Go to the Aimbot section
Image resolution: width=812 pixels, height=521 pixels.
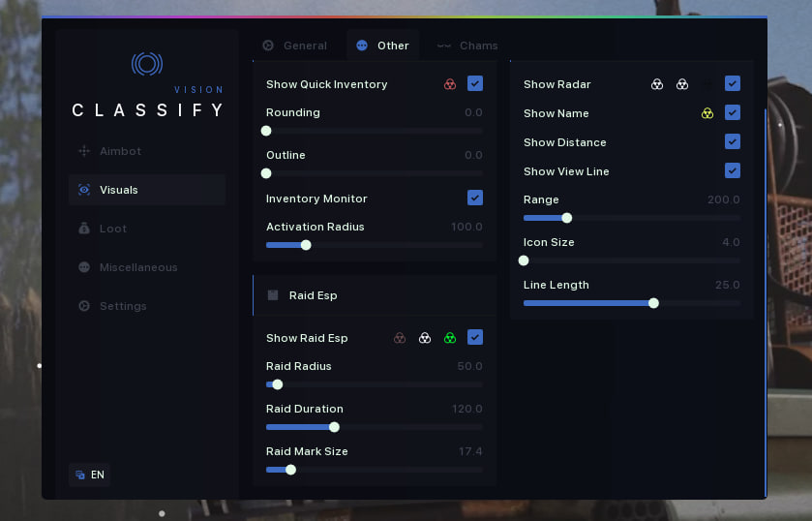coord(147,151)
